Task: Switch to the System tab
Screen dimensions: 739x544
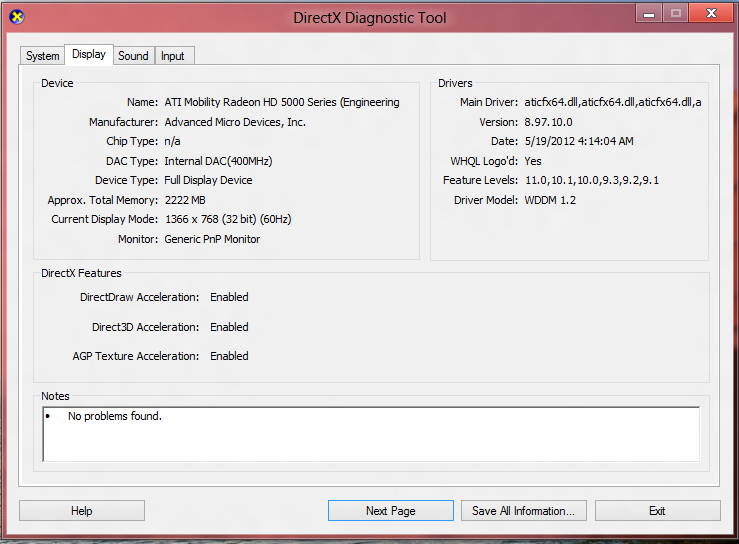Action: (42, 56)
